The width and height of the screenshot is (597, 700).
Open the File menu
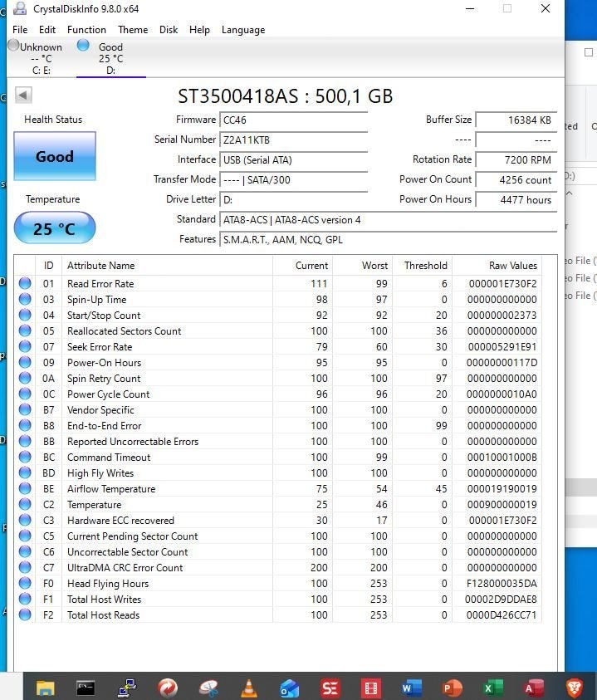[20, 30]
